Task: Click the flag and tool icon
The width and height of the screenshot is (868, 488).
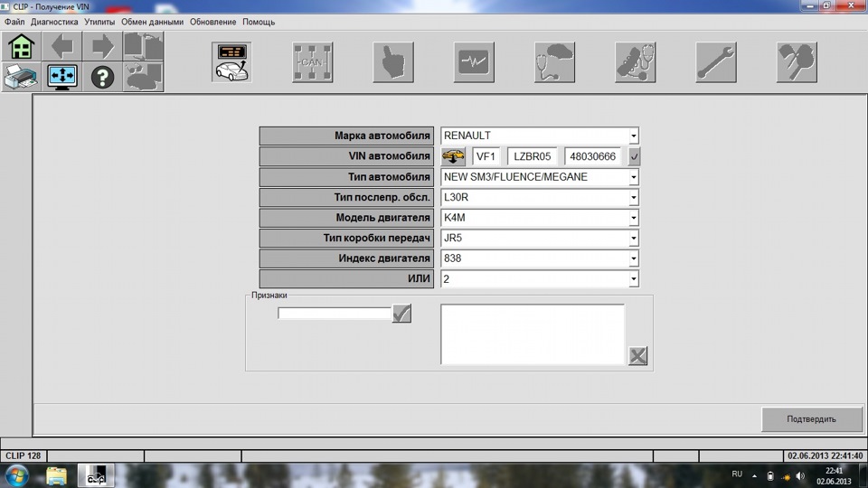Action: tap(797, 62)
